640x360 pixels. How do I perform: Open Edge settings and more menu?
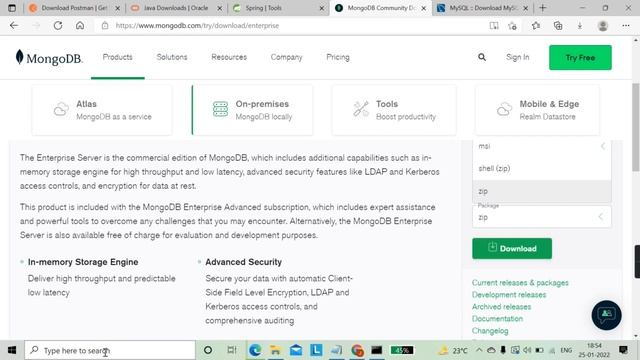626,26
